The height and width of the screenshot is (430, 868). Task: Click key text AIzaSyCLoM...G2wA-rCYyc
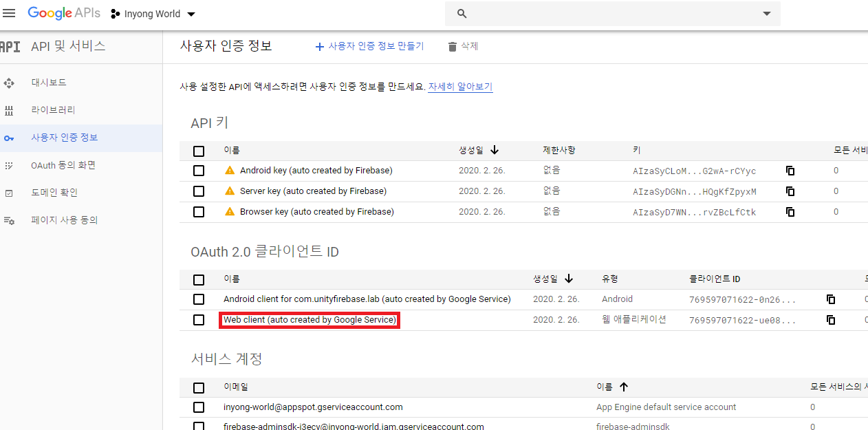695,171
